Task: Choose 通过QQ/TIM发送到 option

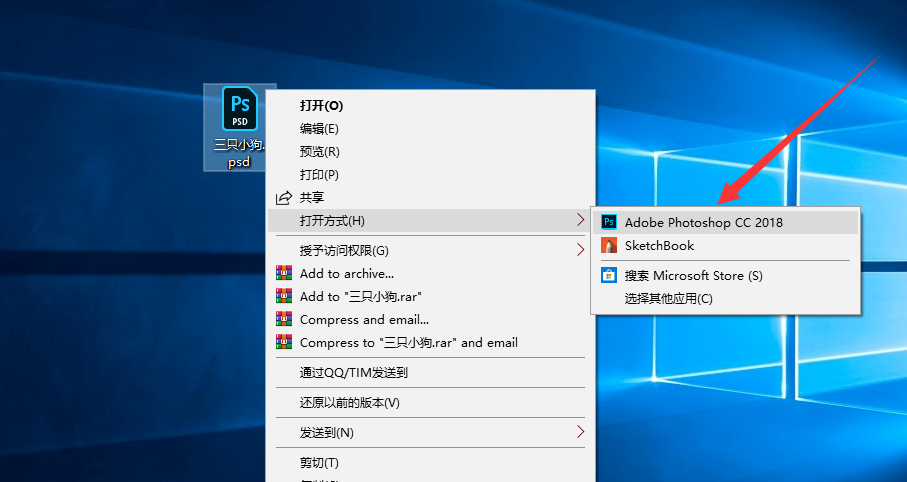Action: (353, 372)
